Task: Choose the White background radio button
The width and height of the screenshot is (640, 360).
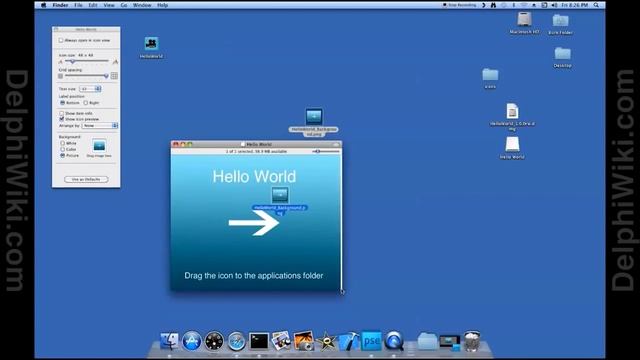Action: point(62,143)
